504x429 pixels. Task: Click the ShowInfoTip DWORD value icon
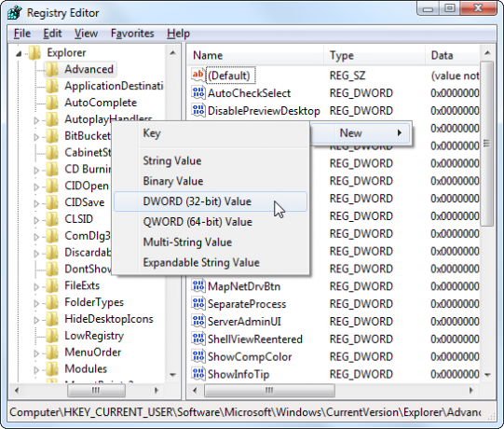point(198,374)
